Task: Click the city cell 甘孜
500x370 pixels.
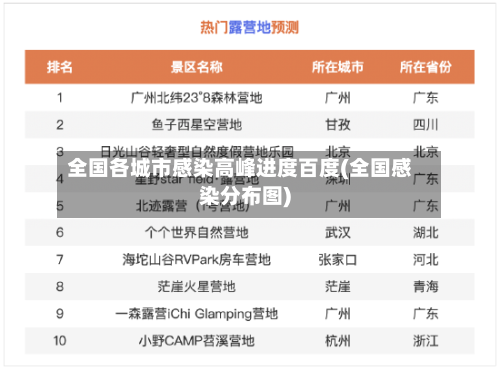Action: pyautogui.click(x=338, y=125)
